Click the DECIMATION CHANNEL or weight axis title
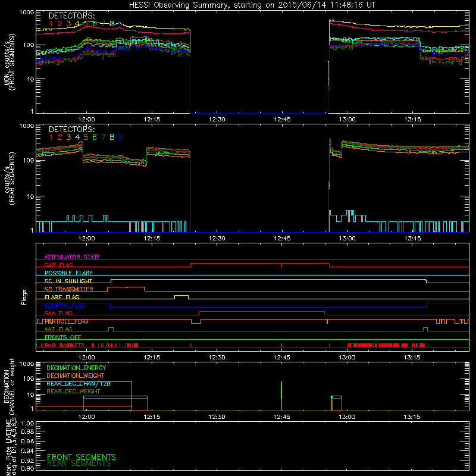The width and height of the screenshot is (476, 476). (x=9, y=387)
